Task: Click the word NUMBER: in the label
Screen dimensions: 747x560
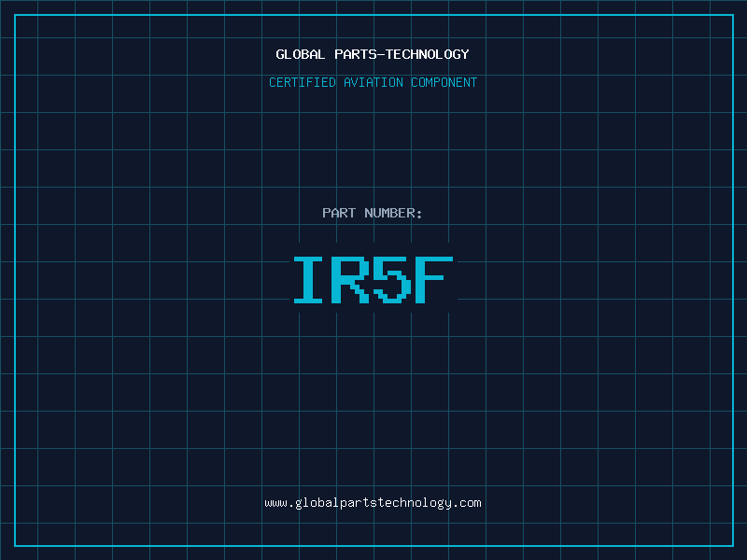Action: coord(393,213)
